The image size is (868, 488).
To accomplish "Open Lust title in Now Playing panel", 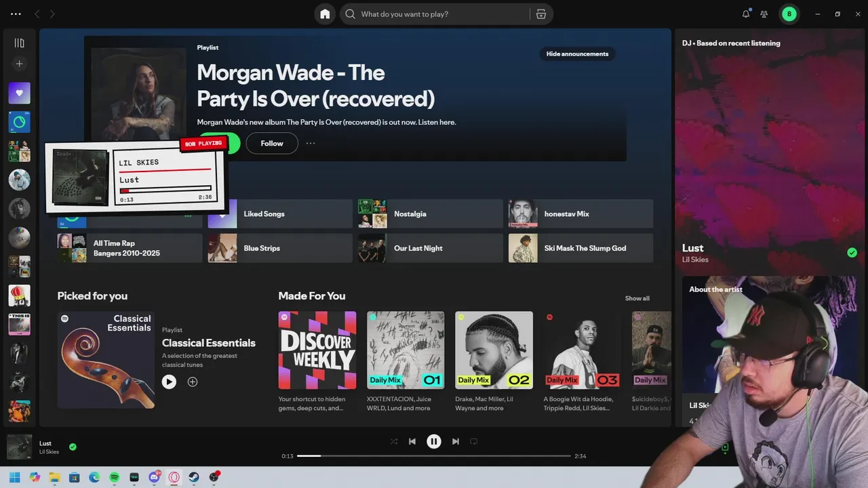I will point(692,248).
